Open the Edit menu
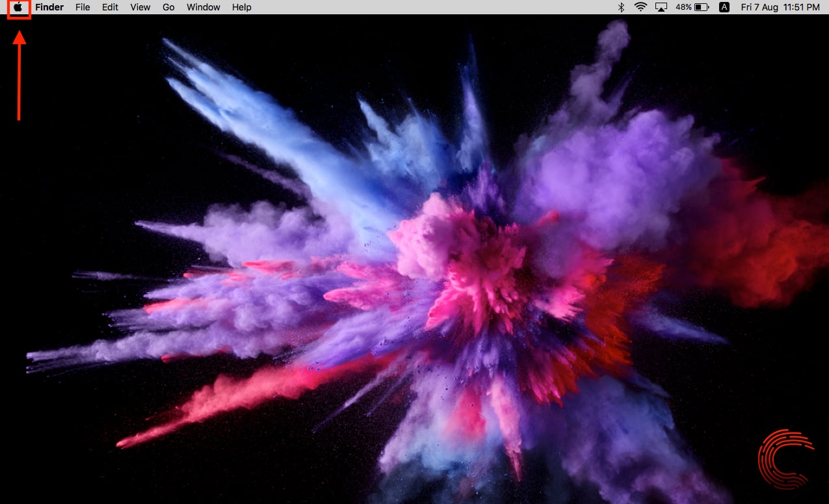This screenshot has width=829, height=504. point(110,7)
